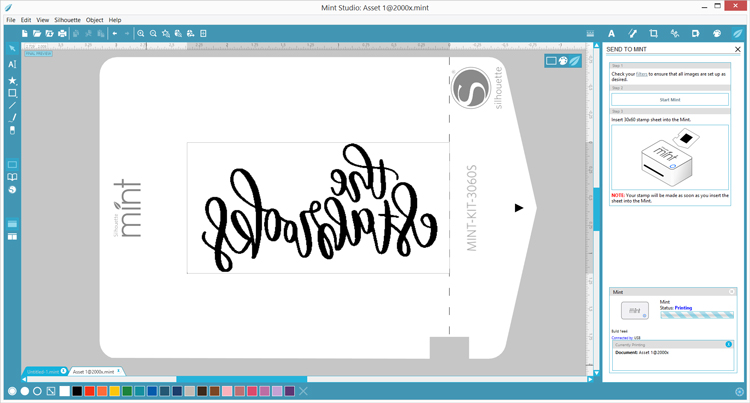The height and width of the screenshot is (403, 750).
Task: Click the vertical scrollbar down arrow
Action: point(596,372)
